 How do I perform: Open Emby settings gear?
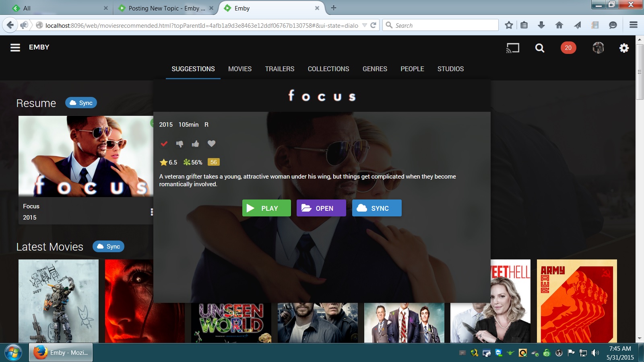tap(624, 48)
